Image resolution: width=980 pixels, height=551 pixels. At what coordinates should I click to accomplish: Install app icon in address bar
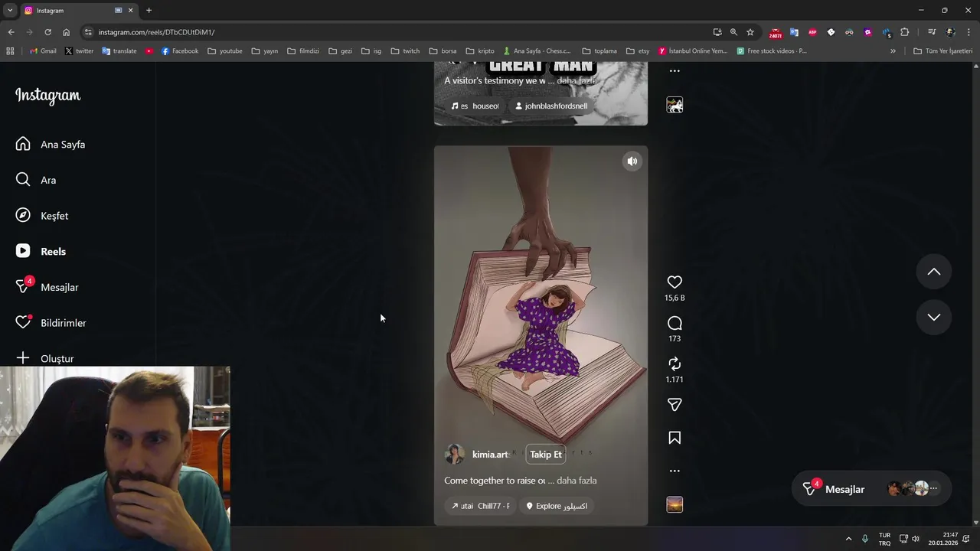pos(717,32)
